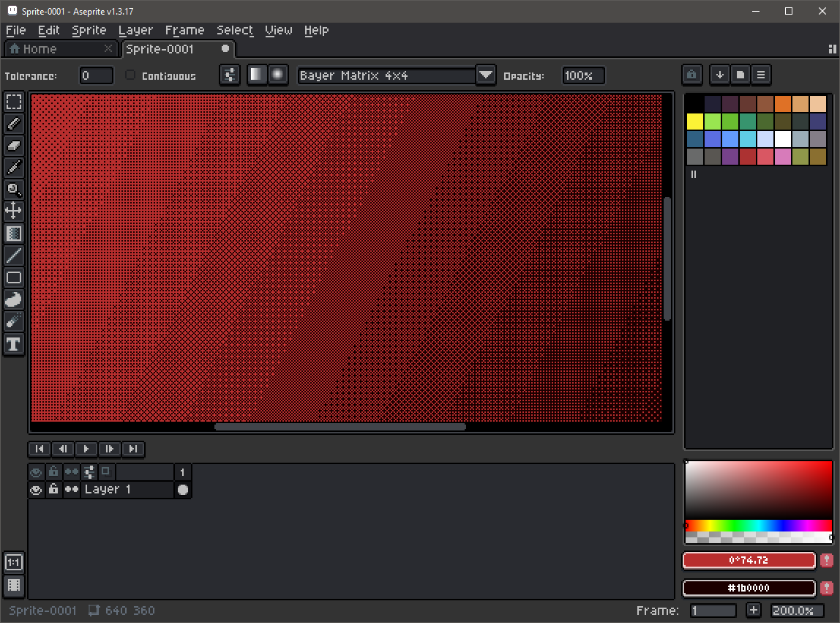Choose the linear gradient type
840x623 pixels.
(257, 75)
